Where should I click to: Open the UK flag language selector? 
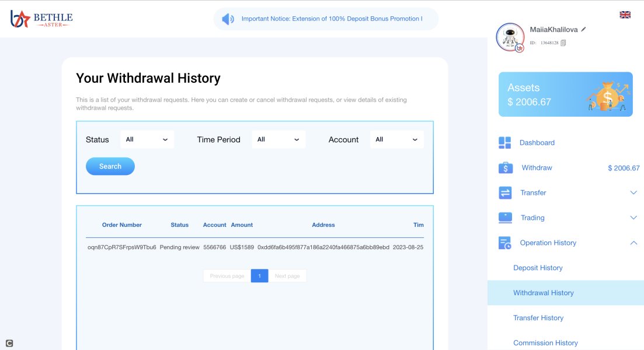(625, 15)
